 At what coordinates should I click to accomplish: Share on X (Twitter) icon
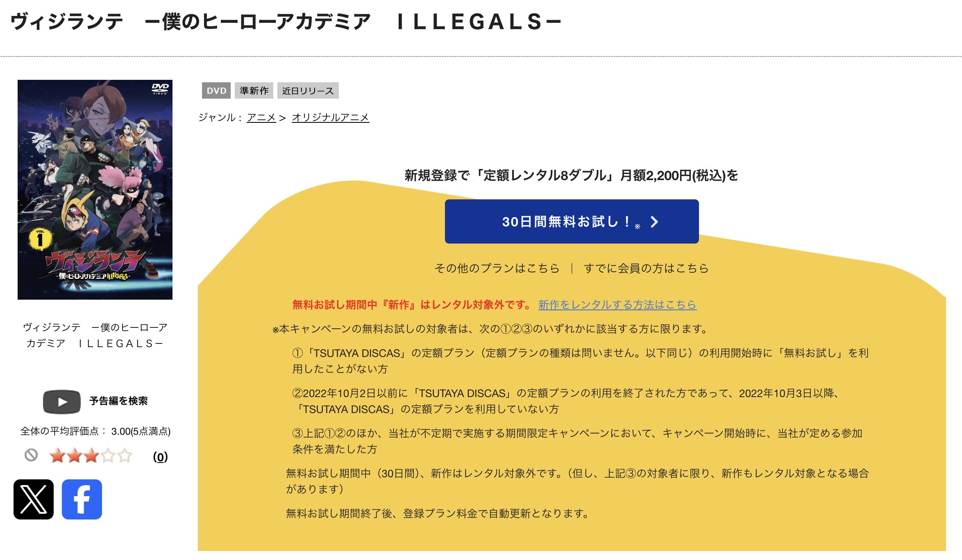34,499
